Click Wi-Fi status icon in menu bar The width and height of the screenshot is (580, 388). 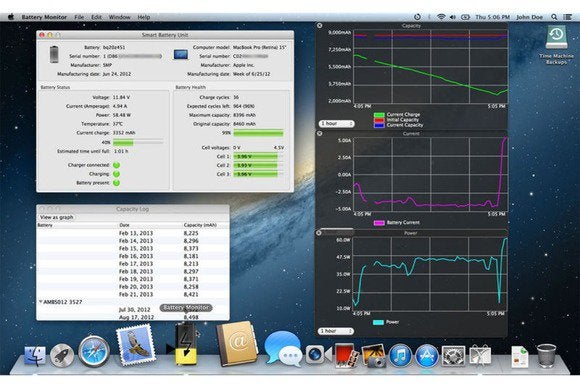pos(441,17)
